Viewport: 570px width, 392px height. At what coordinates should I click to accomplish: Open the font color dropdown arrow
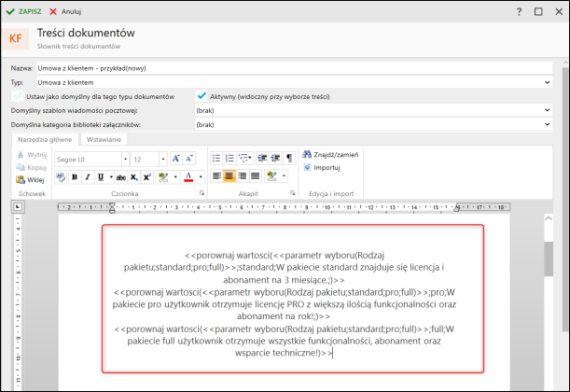[x=201, y=177]
